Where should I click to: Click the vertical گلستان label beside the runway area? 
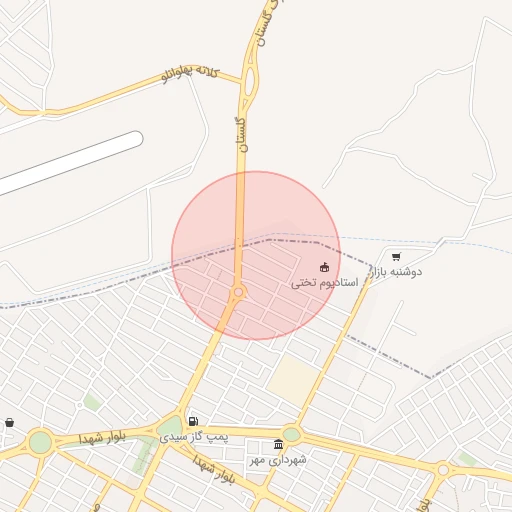pos(241,134)
